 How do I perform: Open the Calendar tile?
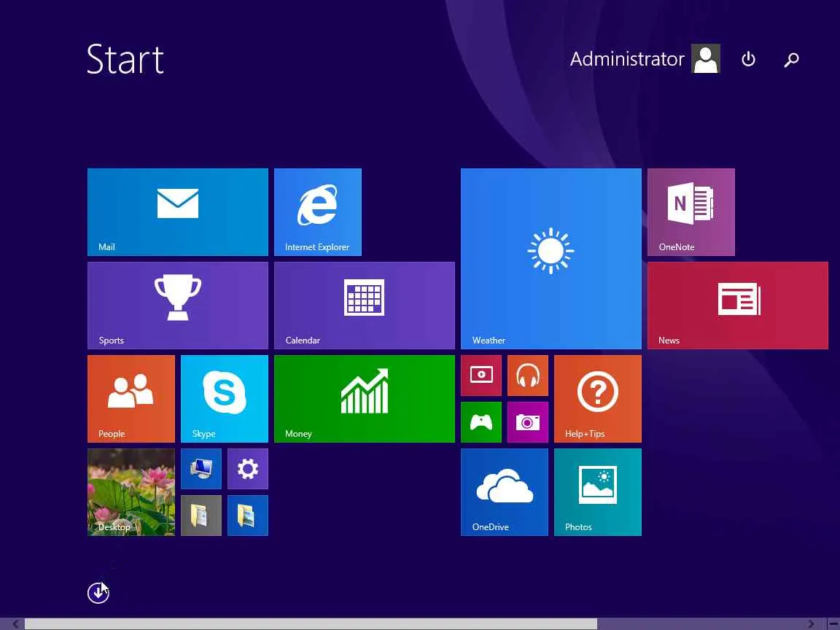tap(365, 306)
